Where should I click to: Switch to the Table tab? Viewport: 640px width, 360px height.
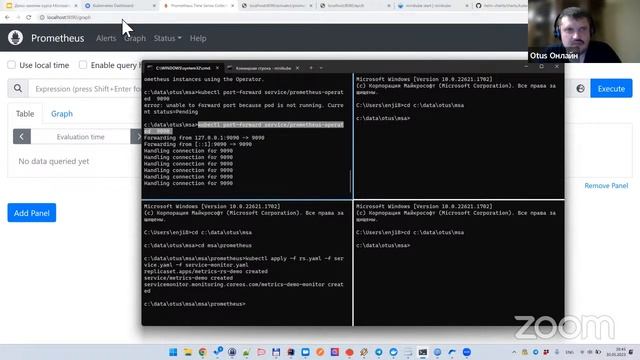click(x=25, y=114)
